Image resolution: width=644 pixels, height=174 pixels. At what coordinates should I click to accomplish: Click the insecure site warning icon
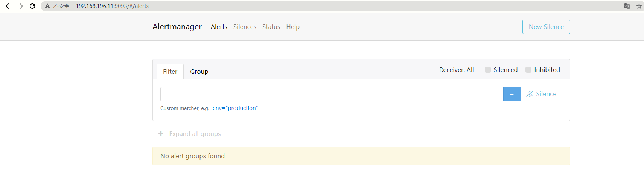pos(47,6)
